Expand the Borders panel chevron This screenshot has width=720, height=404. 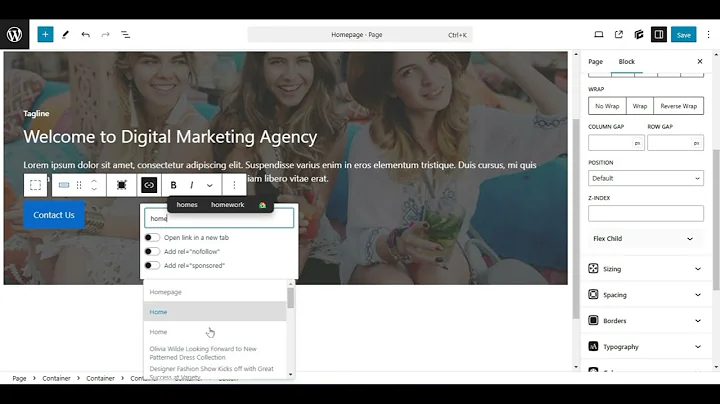coord(698,320)
